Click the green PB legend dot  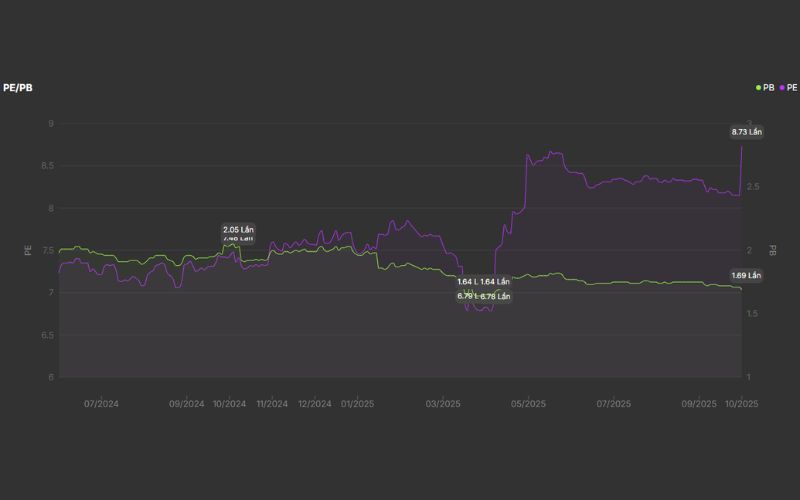tap(759, 88)
